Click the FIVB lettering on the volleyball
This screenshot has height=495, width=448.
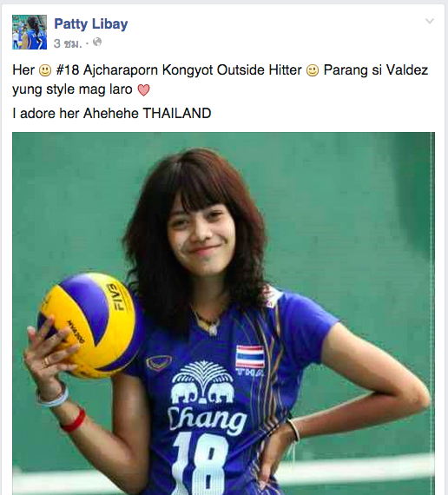[115, 297]
